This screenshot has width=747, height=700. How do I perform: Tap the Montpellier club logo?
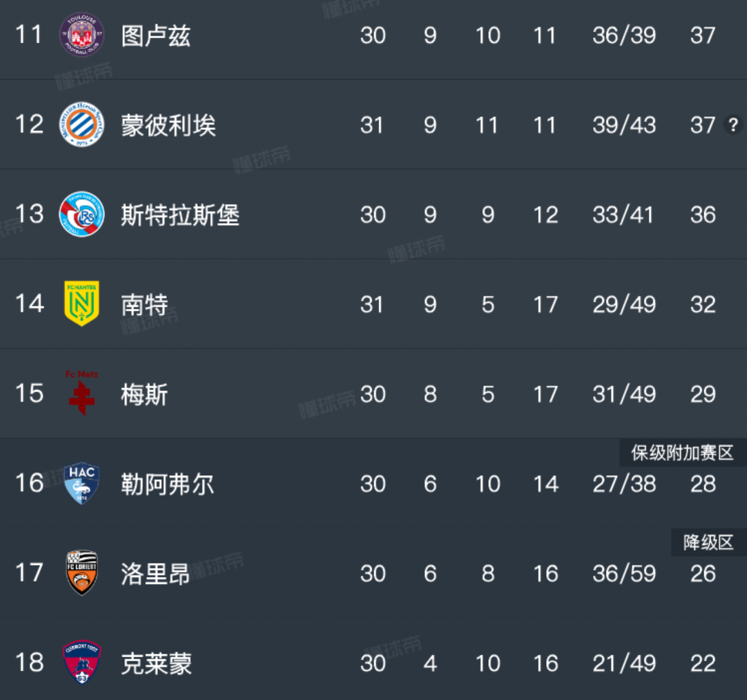tap(82, 125)
